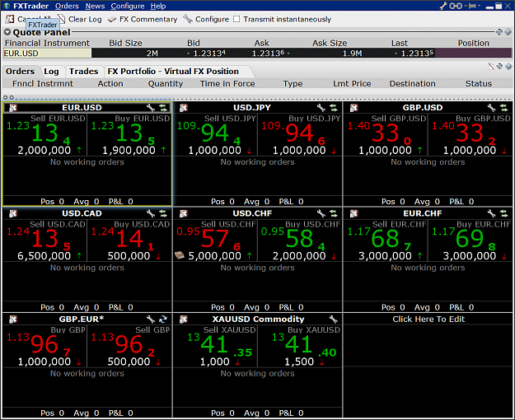515x420 pixels.
Task: Open GBP.USD cell wrench configuration
Action: pos(491,107)
